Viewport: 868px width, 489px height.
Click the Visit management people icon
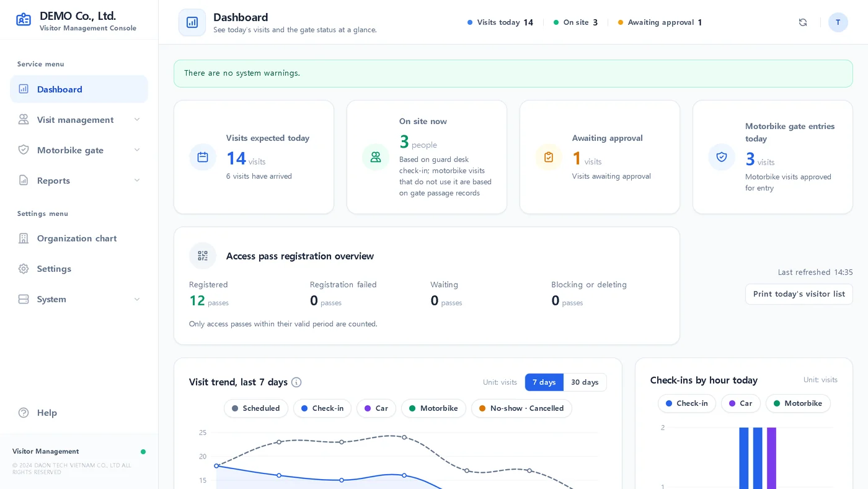24,119
